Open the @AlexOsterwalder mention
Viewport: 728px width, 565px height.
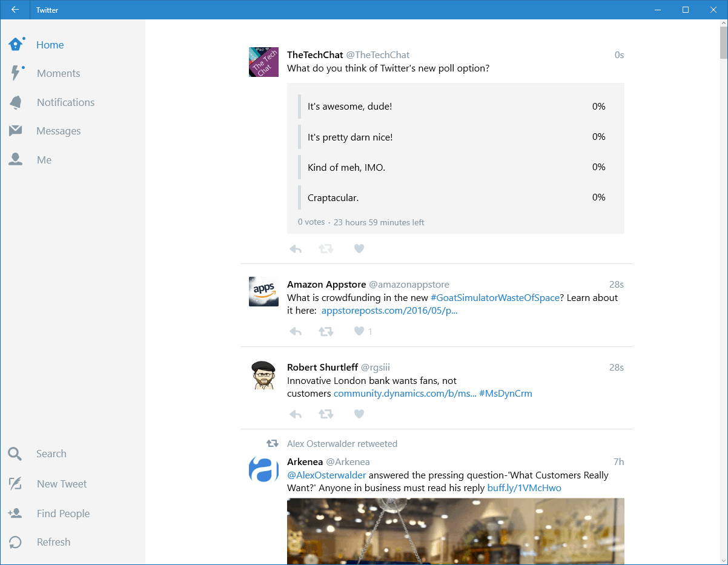click(x=326, y=475)
